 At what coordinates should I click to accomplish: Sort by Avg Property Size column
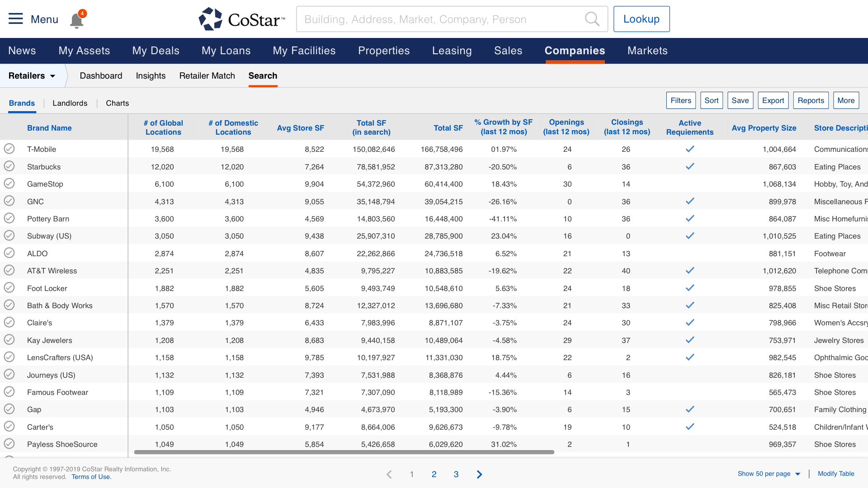click(764, 128)
